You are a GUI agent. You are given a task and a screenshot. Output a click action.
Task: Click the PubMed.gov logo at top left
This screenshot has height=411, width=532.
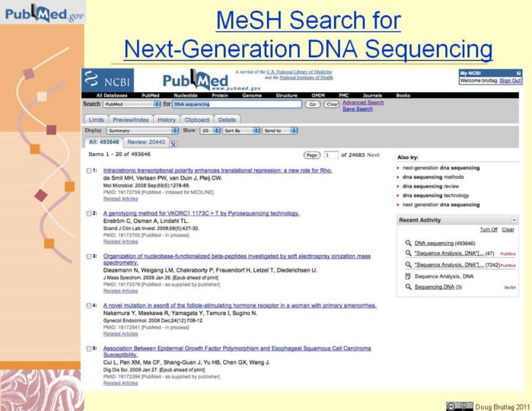[x=43, y=13]
